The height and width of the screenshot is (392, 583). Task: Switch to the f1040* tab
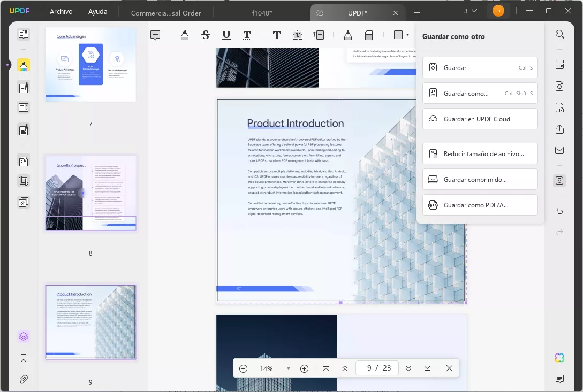coord(262,13)
